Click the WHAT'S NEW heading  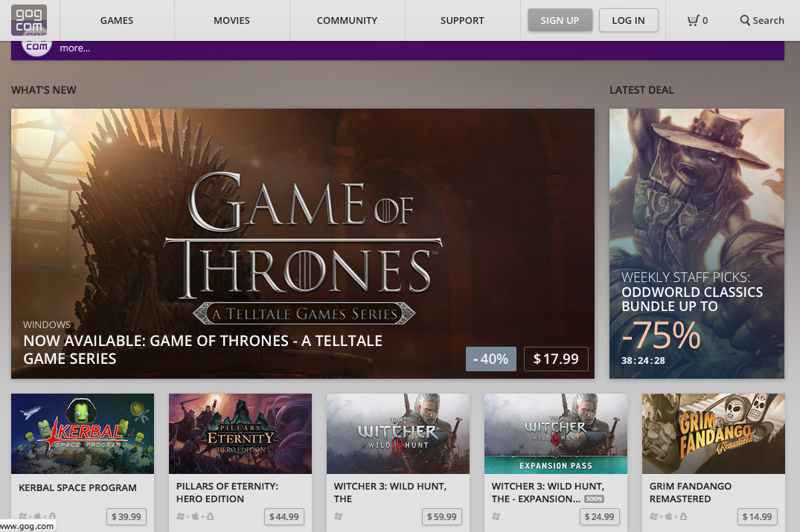44,90
